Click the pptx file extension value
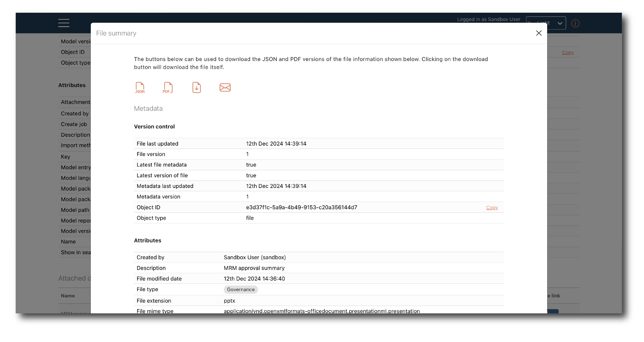Viewport: 644px width, 342px height. pos(229,301)
